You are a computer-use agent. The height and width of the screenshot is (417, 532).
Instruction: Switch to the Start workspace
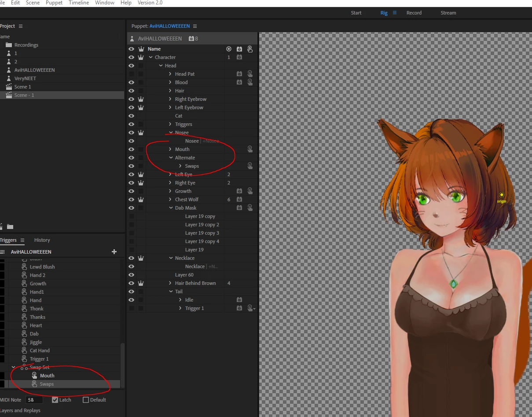tap(356, 13)
